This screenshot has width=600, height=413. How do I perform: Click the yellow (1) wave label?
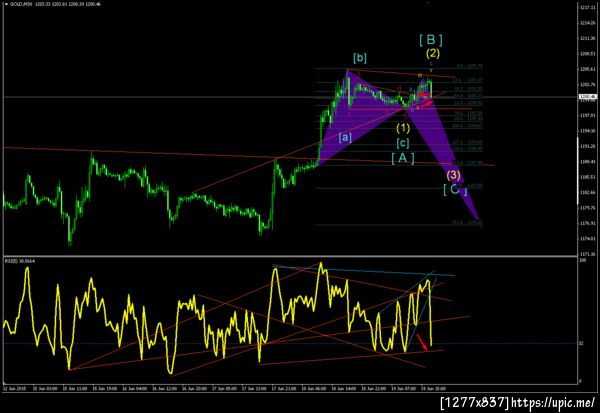click(403, 127)
